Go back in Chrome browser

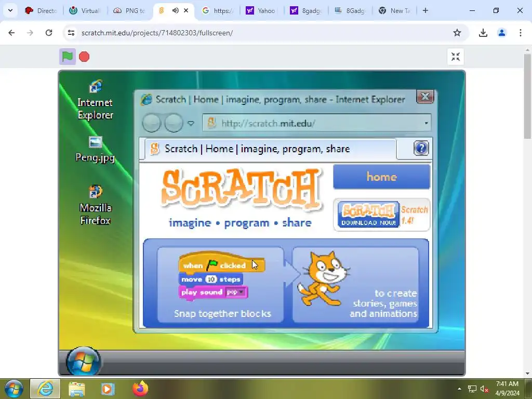pos(11,33)
